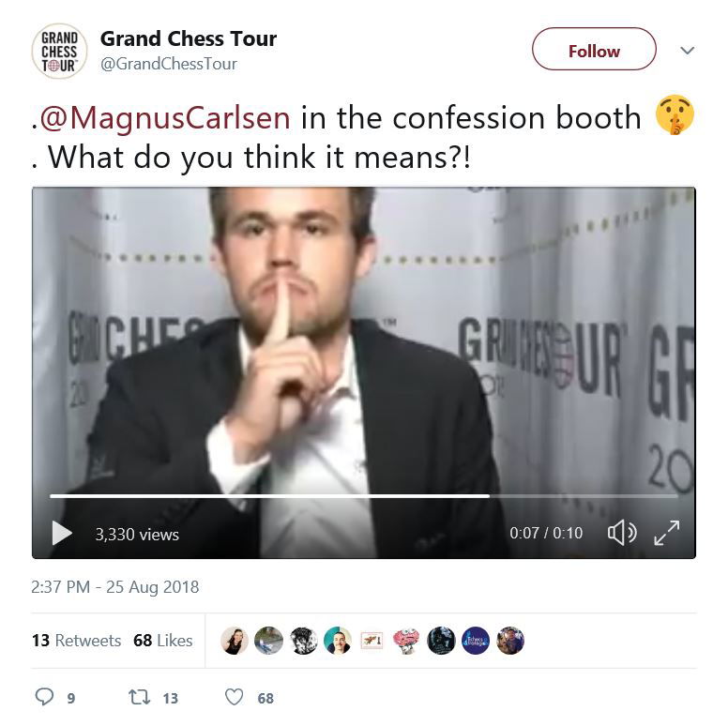The image size is (728, 726).
Task: Open the @GrandChessTour handle link
Action: (x=169, y=64)
